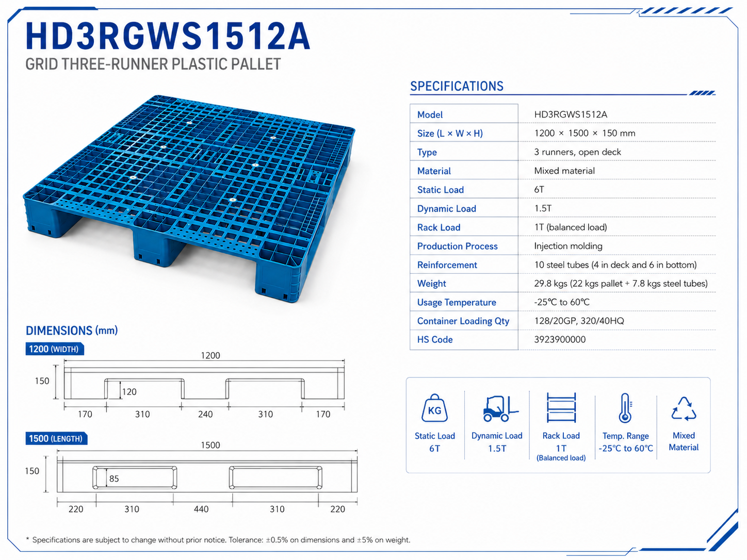Click the 'Model' row label

[430, 114]
